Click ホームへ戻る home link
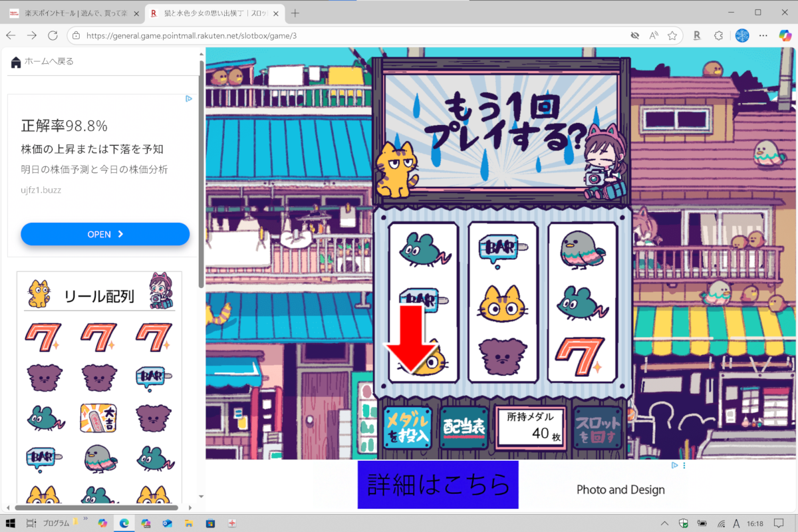798x532 pixels. click(x=49, y=61)
